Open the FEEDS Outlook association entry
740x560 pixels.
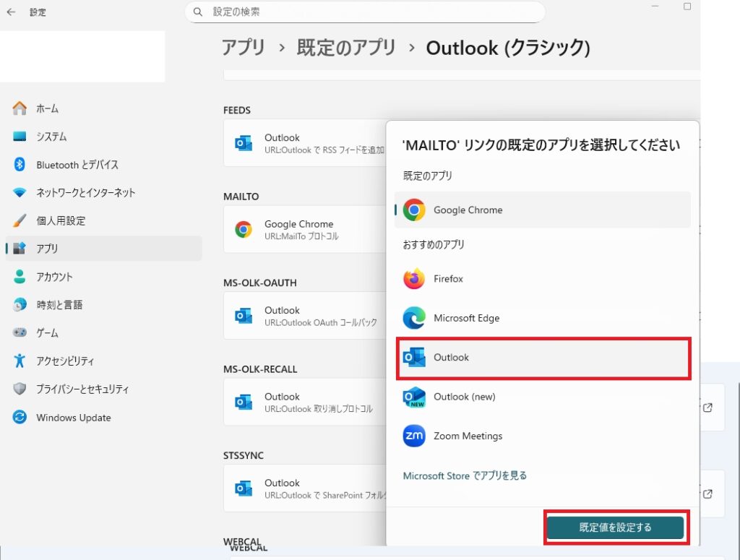point(304,143)
